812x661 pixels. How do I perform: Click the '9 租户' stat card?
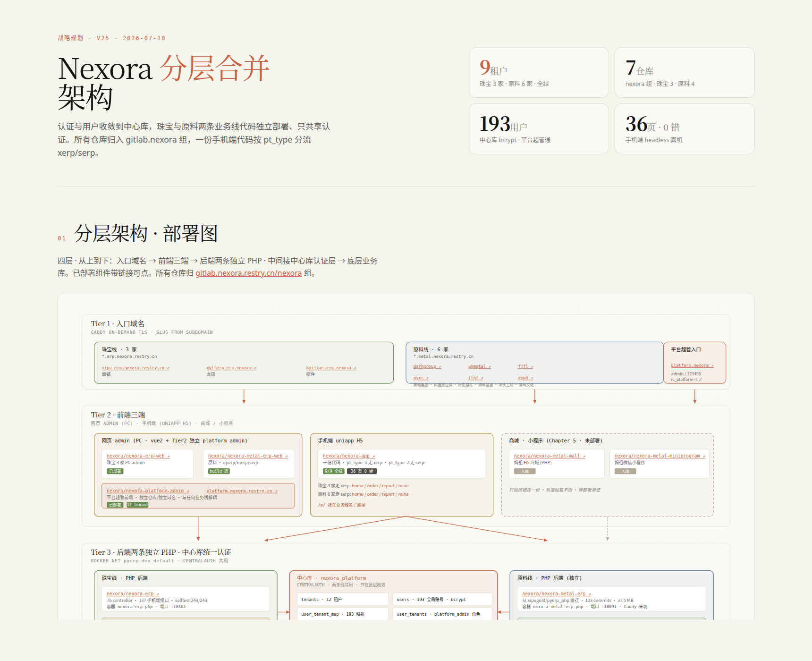(539, 72)
